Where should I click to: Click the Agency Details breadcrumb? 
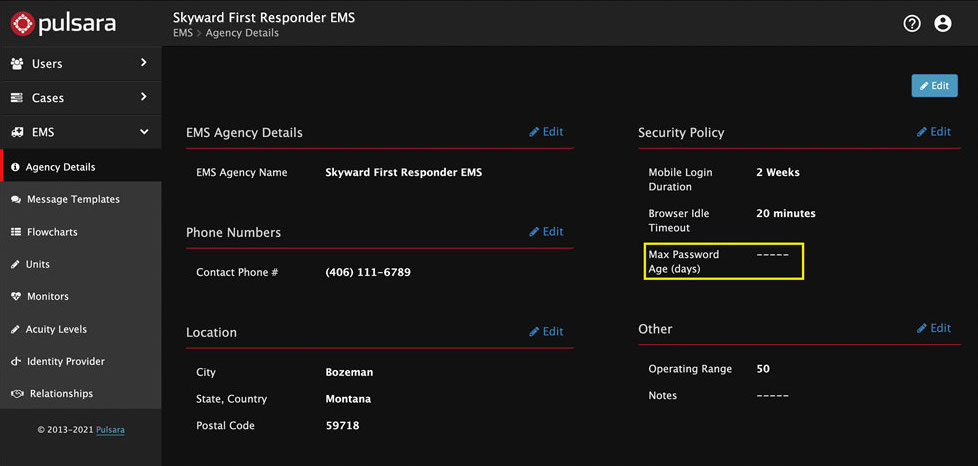(242, 33)
